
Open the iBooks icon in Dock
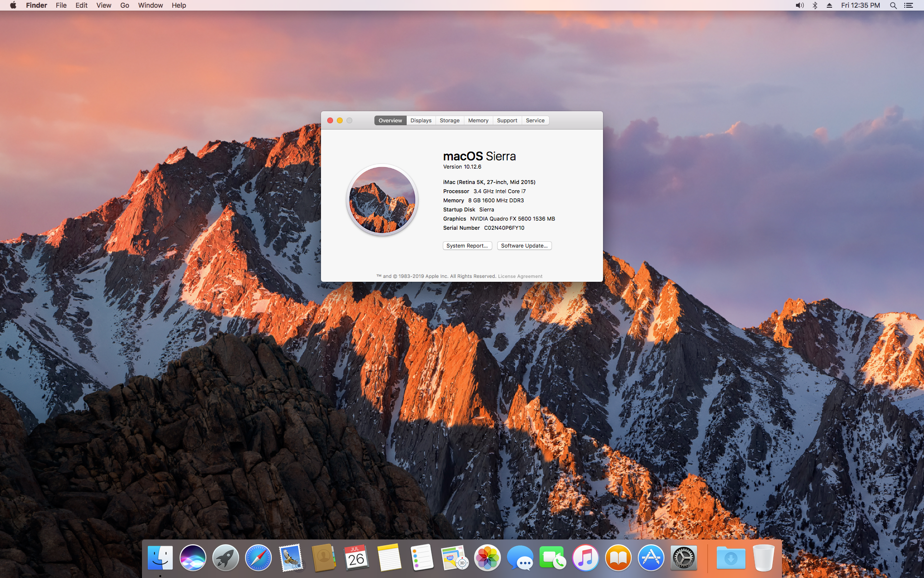[x=618, y=558]
